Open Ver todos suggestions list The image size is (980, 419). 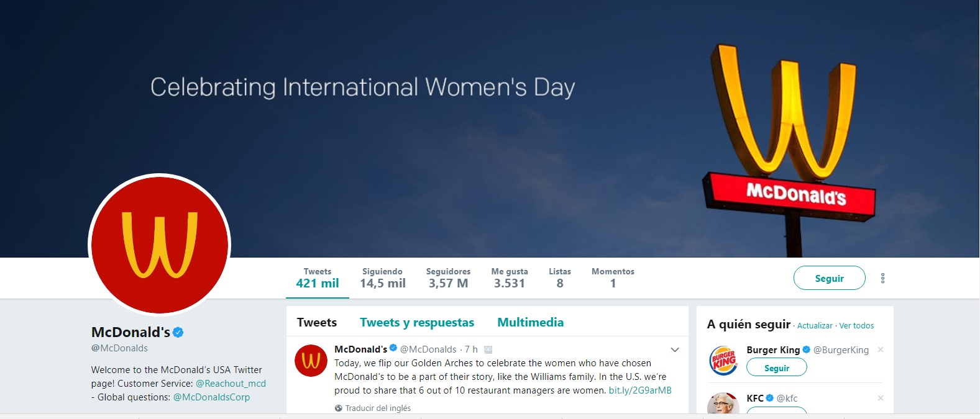(x=856, y=326)
